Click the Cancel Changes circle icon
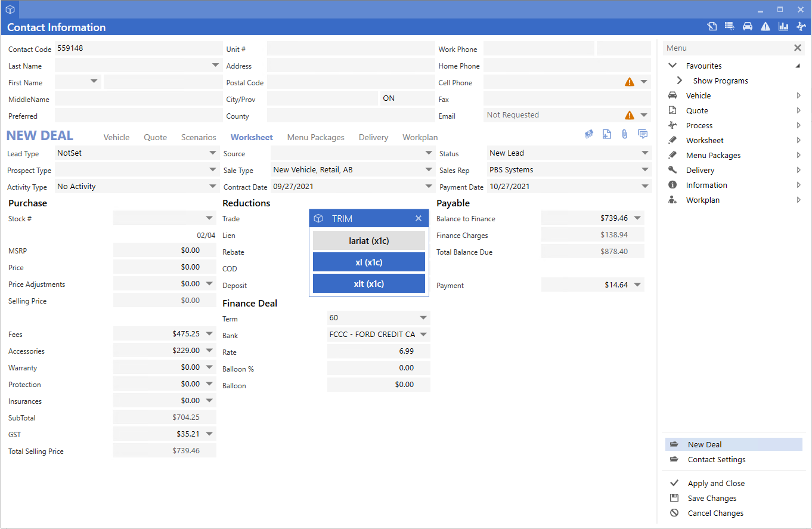This screenshot has height=529, width=812. (x=674, y=513)
